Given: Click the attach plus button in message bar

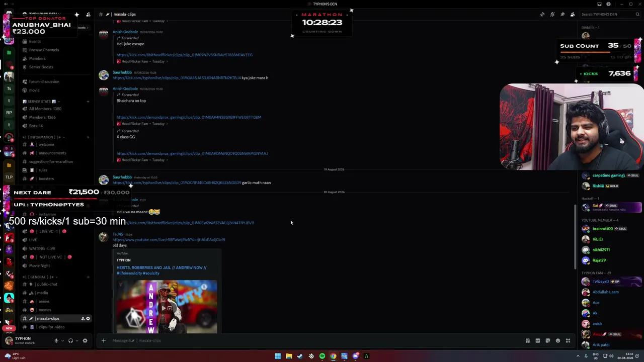Looking at the screenshot, I should (x=103, y=340).
